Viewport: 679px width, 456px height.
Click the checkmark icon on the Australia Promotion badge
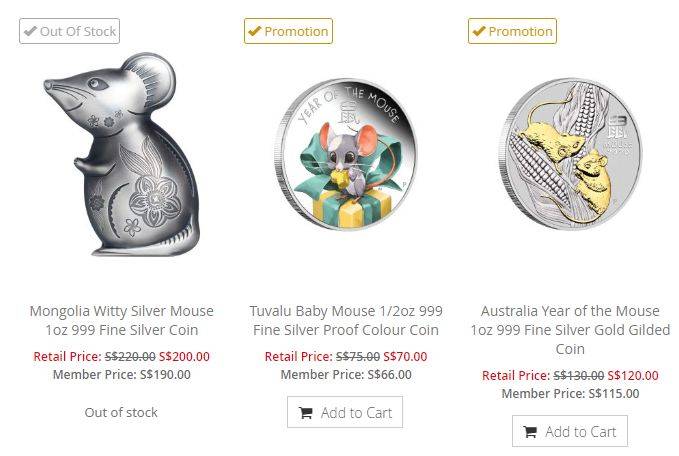point(479,31)
